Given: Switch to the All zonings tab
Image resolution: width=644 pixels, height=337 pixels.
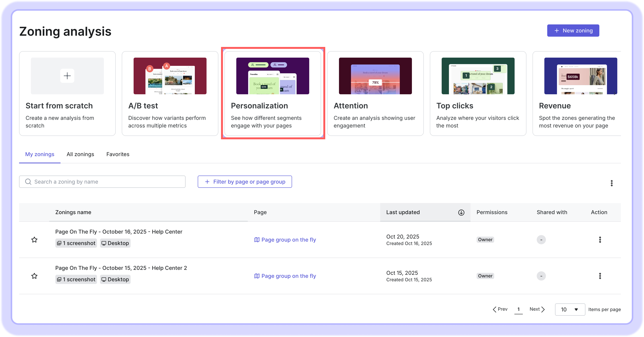Looking at the screenshot, I should coord(80,154).
